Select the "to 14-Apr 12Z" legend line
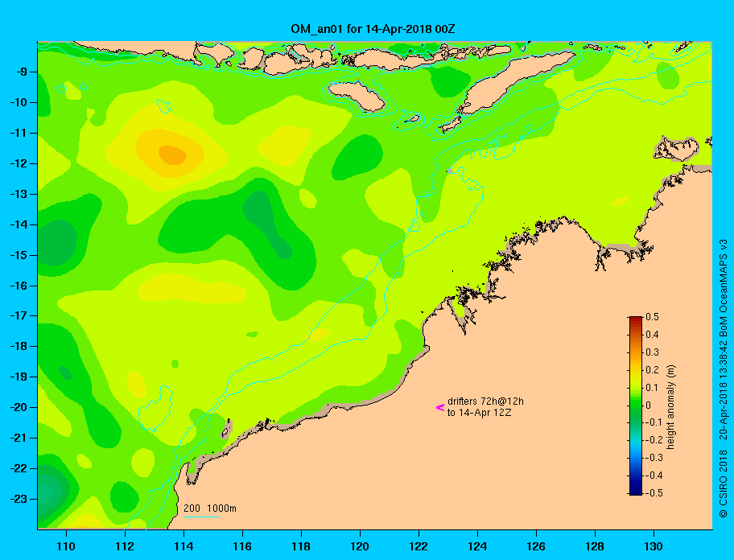Image resolution: width=734 pixels, height=560 pixels. [480, 413]
